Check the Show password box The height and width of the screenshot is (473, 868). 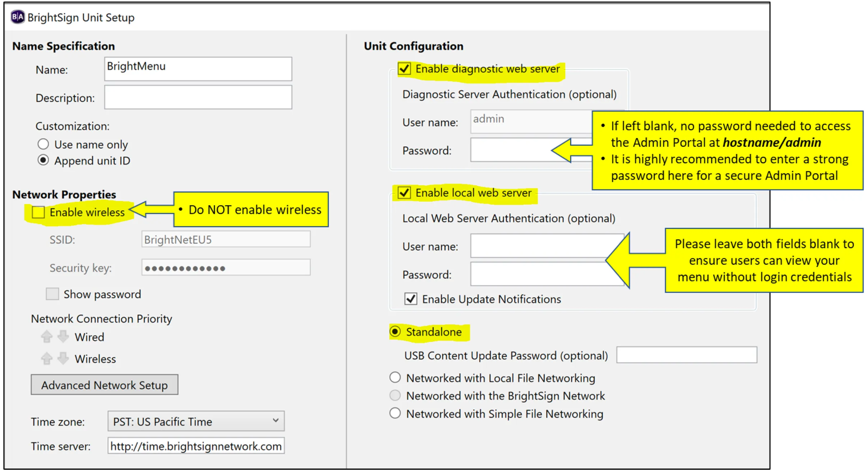[x=52, y=294]
